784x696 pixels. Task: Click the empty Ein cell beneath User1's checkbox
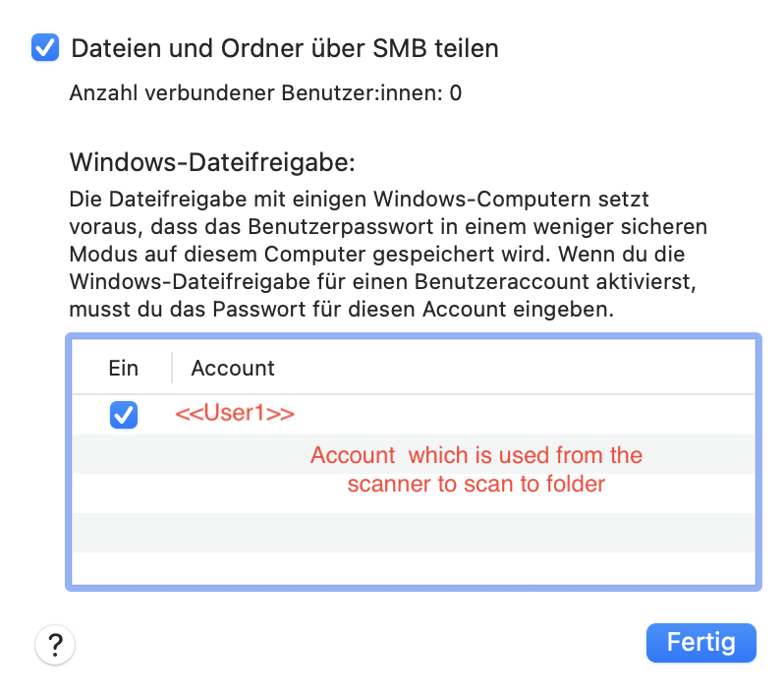[x=124, y=454]
